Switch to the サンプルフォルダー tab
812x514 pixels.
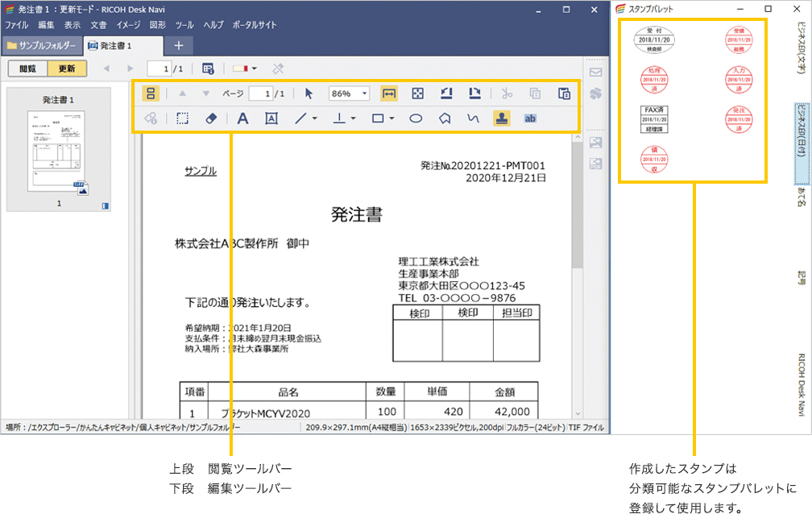[x=41, y=45]
